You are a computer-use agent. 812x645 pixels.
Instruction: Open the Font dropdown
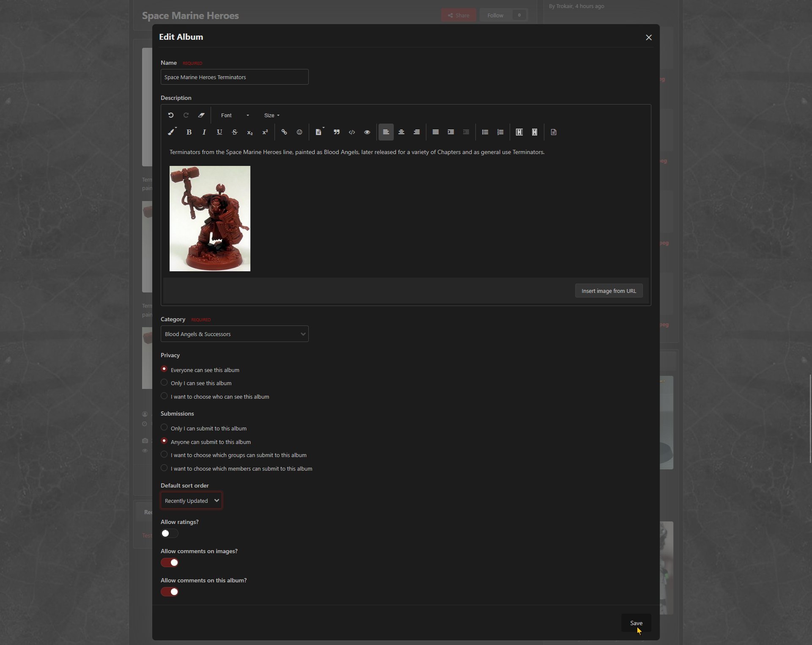[x=235, y=115]
